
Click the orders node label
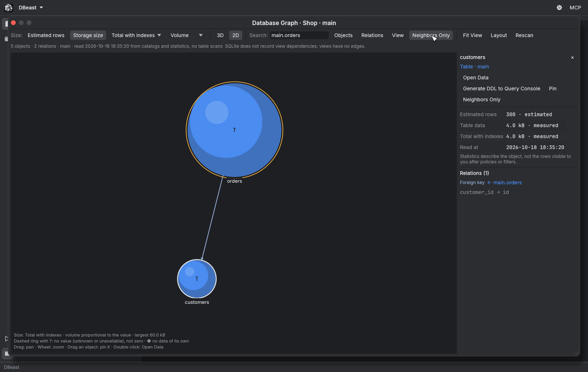[x=234, y=181]
